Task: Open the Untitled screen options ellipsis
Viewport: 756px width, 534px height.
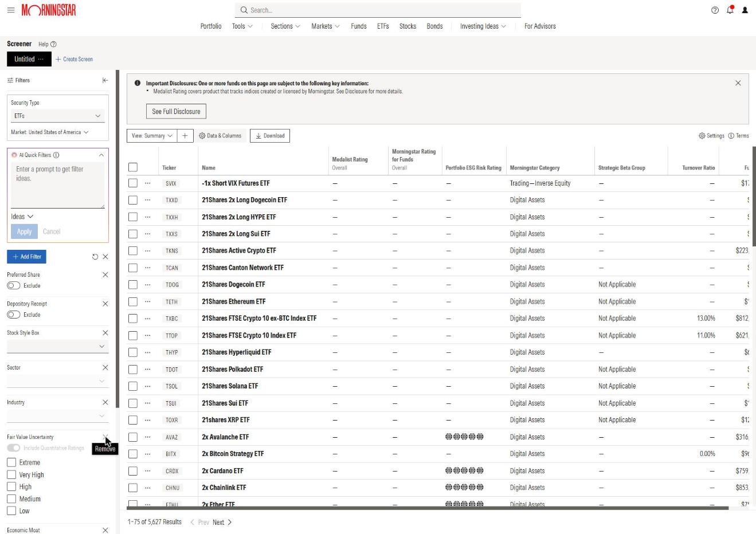Action: 41,59
